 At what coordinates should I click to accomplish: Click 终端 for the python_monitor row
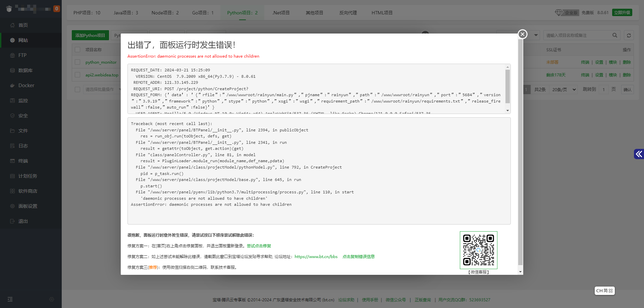(x=585, y=62)
